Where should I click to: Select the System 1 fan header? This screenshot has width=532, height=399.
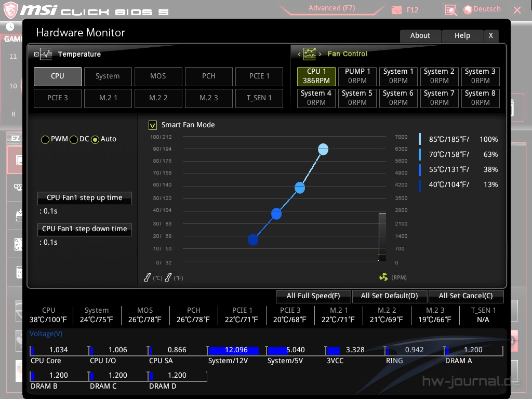(398, 76)
